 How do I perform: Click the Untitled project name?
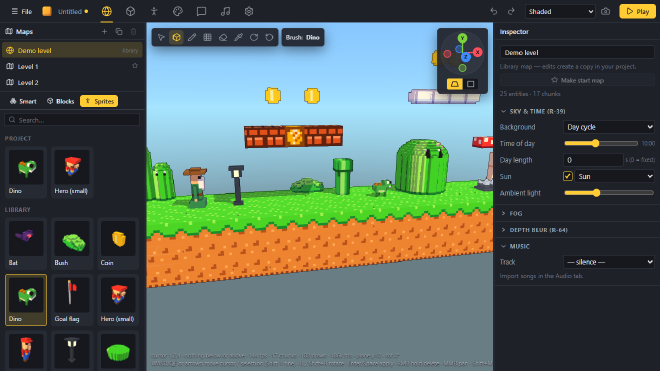tap(70, 11)
